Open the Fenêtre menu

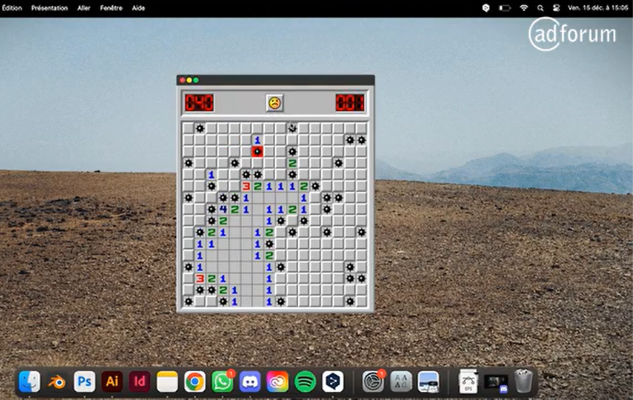111,7
